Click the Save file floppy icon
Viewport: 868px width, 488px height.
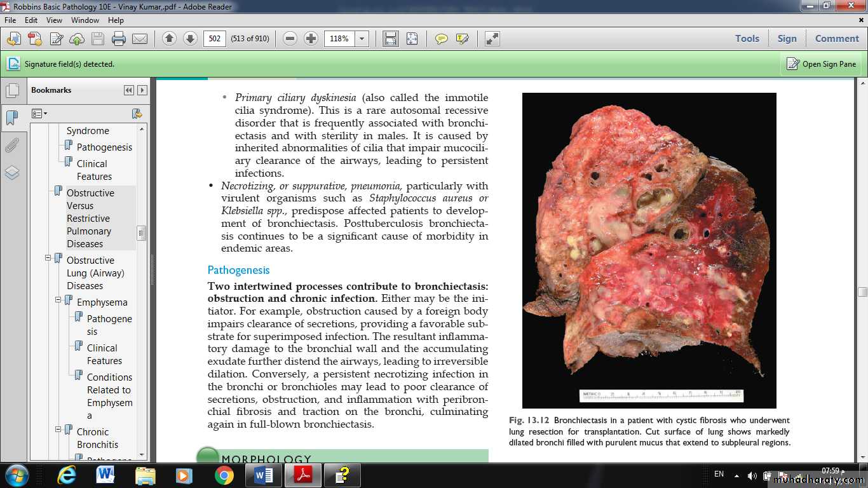98,39
